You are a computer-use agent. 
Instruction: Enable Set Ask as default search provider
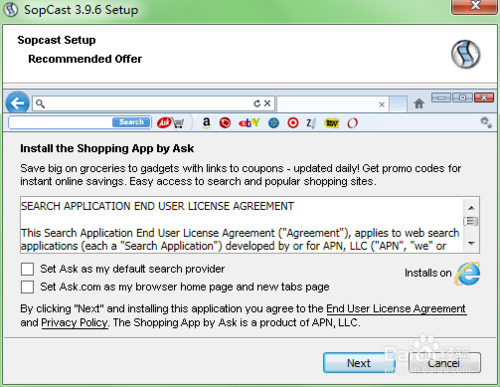[27, 269]
